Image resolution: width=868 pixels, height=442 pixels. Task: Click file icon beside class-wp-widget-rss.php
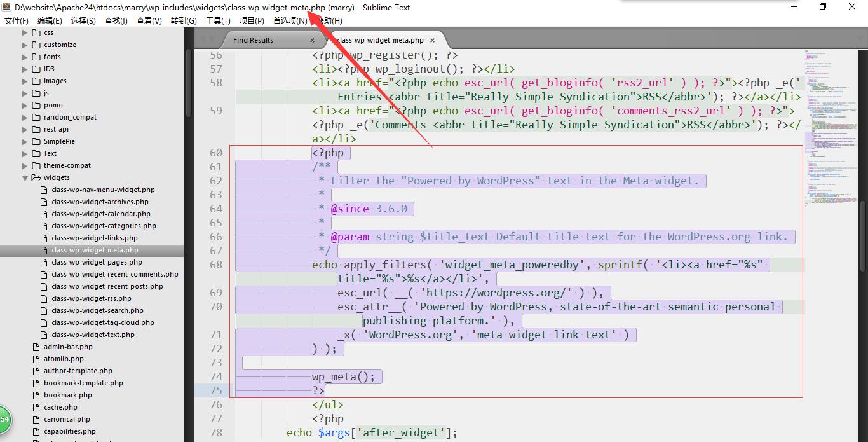pos(44,299)
